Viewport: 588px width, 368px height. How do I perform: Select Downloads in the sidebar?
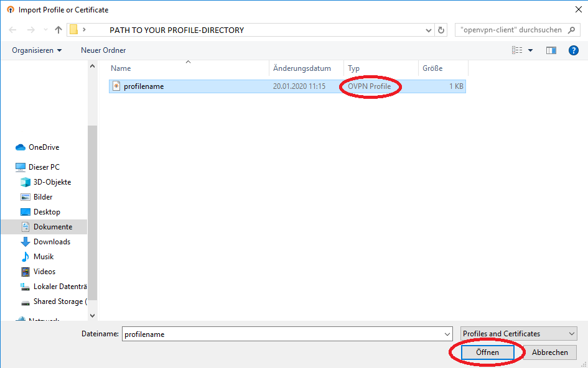point(54,241)
